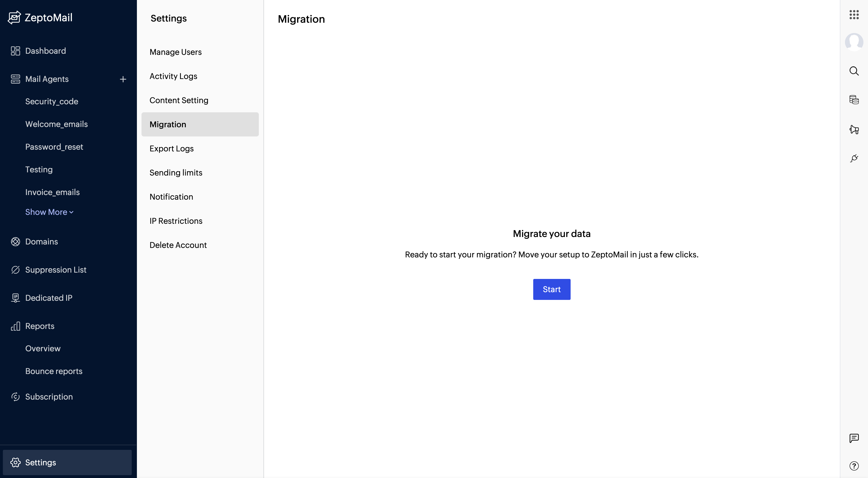
Task: Open the apps launcher grid at top right
Action: [x=854, y=15]
